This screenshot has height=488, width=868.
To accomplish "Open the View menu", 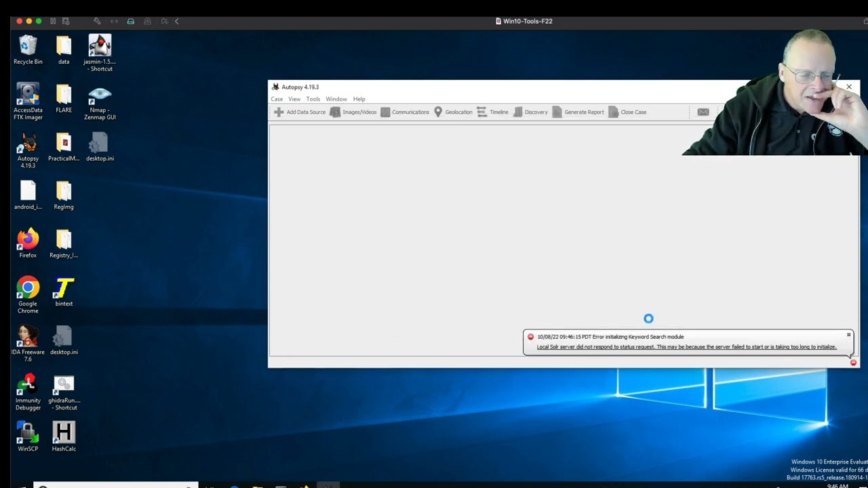I will point(294,99).
